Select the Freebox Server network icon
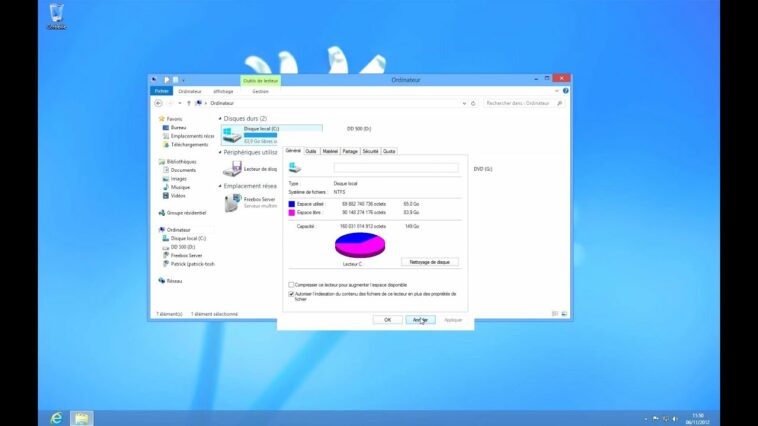The height and width of the screenshot is (426, 758). click(x=232, y=202)
